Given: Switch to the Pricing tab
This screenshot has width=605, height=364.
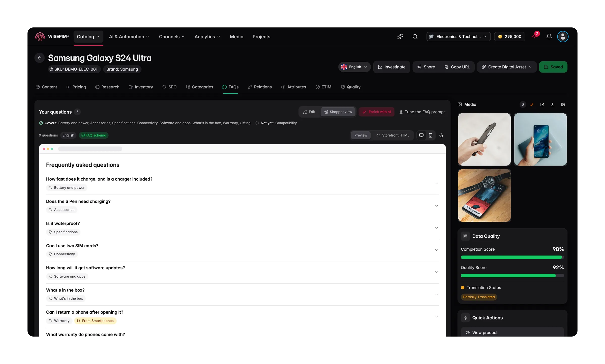Looking at the screenshot, I should click(76, 87).
